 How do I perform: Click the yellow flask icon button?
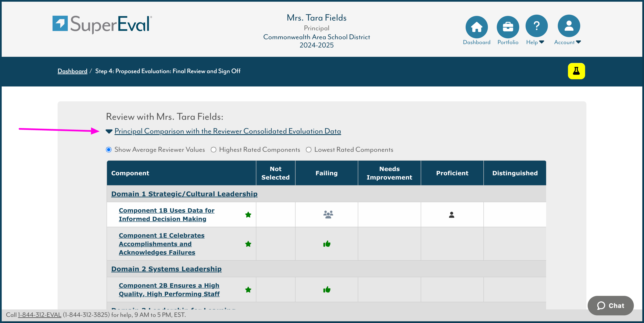tap(576, 71)
